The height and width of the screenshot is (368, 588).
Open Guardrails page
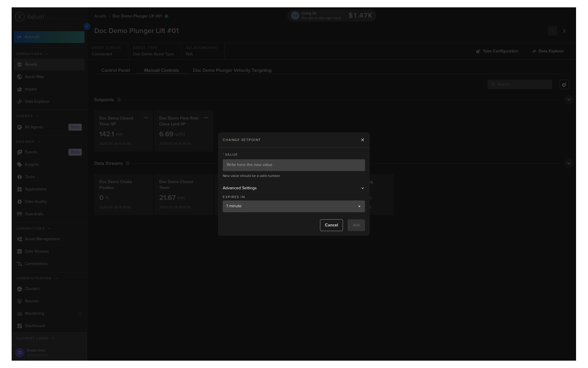49,214
